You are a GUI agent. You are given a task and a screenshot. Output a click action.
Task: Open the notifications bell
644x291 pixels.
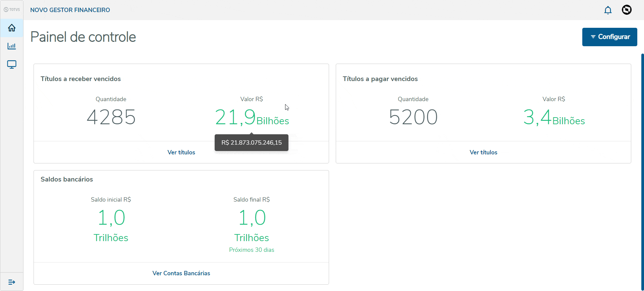[x=608, y=10]
